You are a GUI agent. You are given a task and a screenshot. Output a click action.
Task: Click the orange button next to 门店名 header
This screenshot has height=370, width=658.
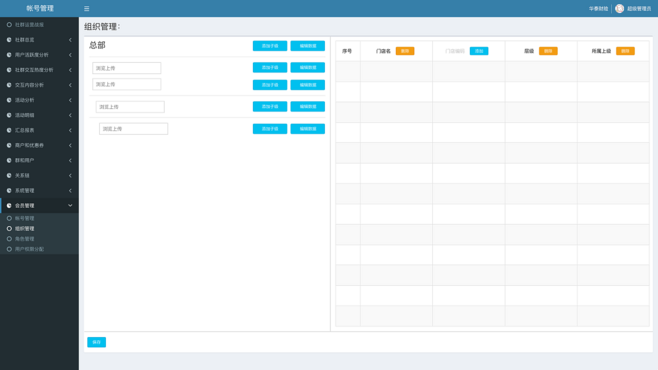405,51
